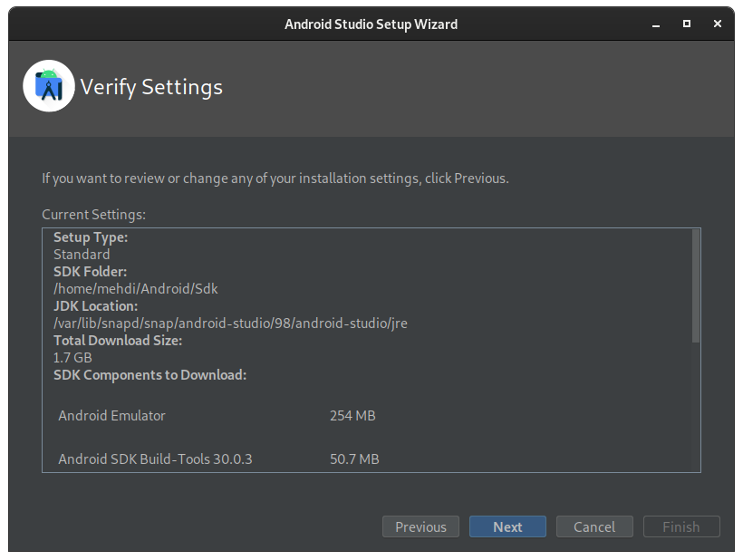Image resolution: width=743 pixels, height=560 pixels.
Task: Close the Setup Wizard window
Action: tap(718, 24)
